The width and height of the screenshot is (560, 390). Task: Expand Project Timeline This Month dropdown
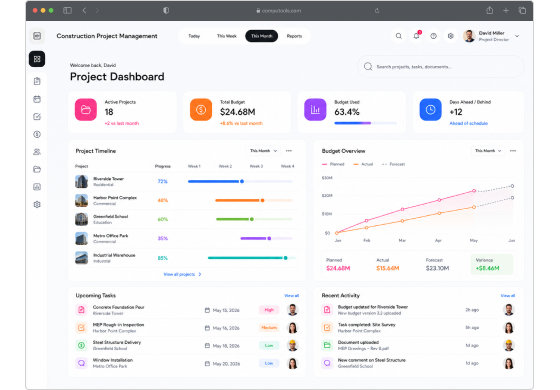263,151
